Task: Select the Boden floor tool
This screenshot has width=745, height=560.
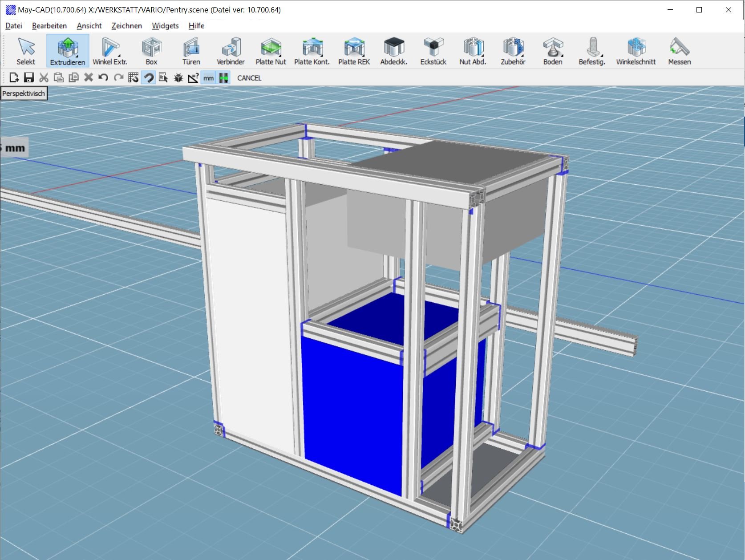Action: (x=552, y=51)
